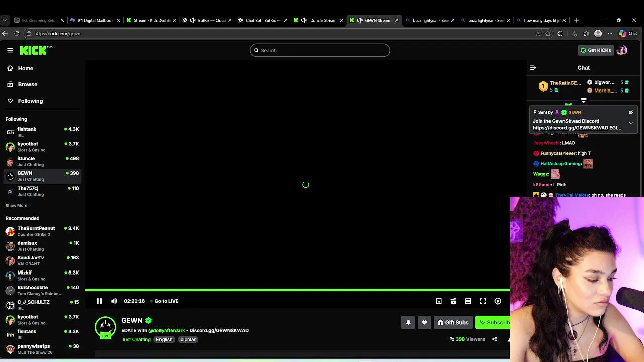Switch to Stream - Kick Dashboard tab
644x362 pixels.
click(150, 20)
